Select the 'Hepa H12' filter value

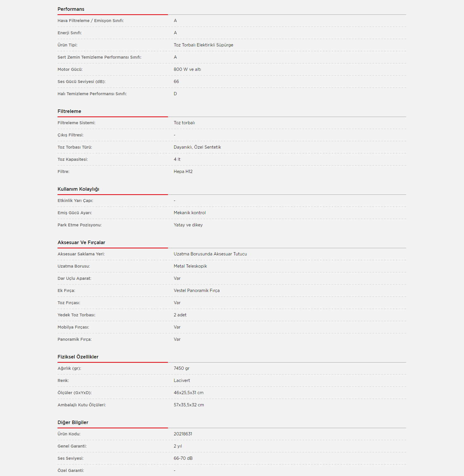click(x=183, y=172)
